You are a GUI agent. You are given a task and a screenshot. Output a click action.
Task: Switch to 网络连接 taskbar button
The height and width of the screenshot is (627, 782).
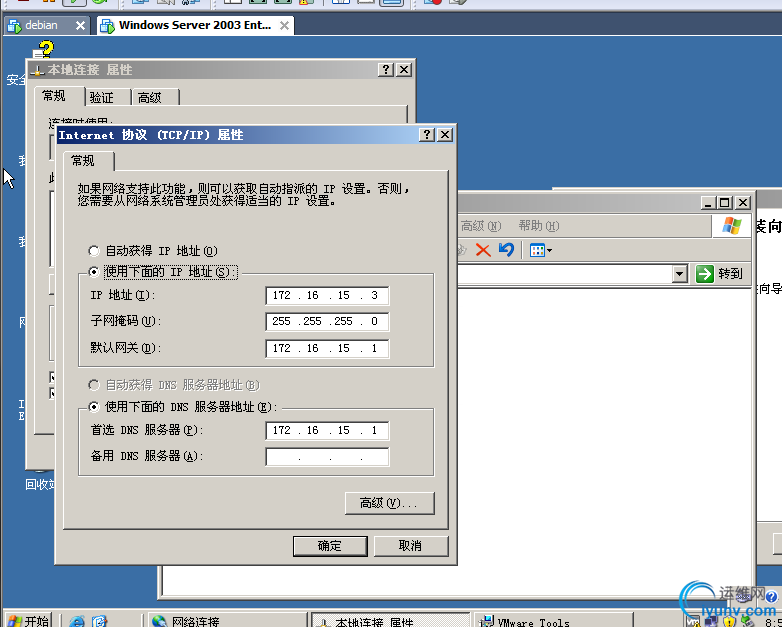227,621
